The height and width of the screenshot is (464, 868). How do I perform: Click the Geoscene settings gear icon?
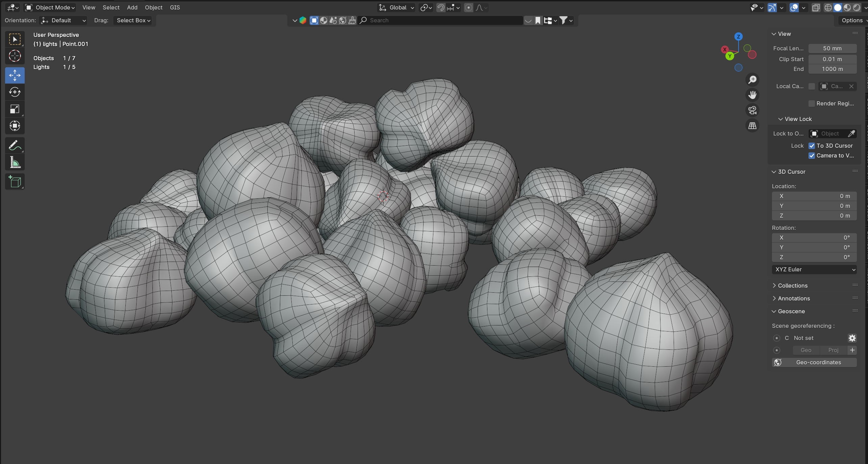852,338
